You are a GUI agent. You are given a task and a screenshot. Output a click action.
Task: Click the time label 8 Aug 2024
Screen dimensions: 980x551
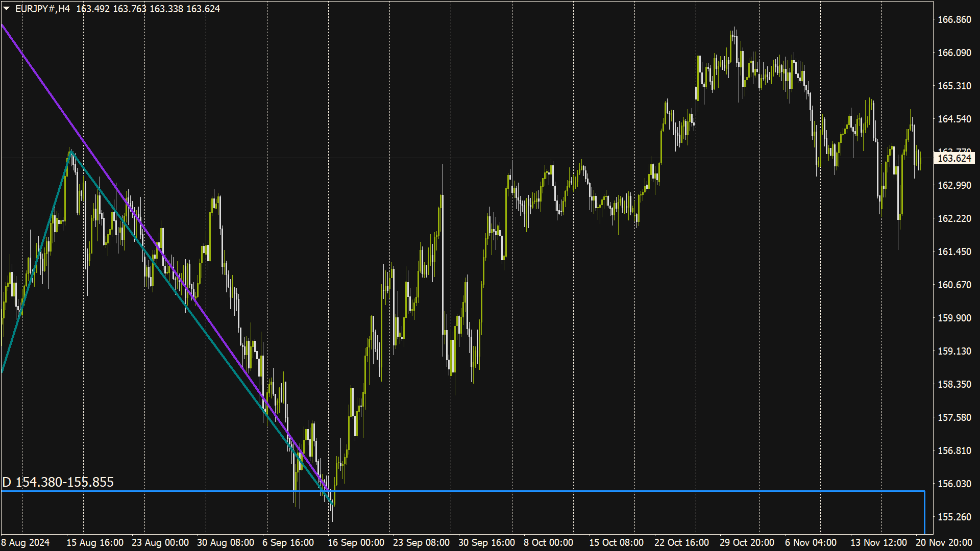[x=26, y=542]
